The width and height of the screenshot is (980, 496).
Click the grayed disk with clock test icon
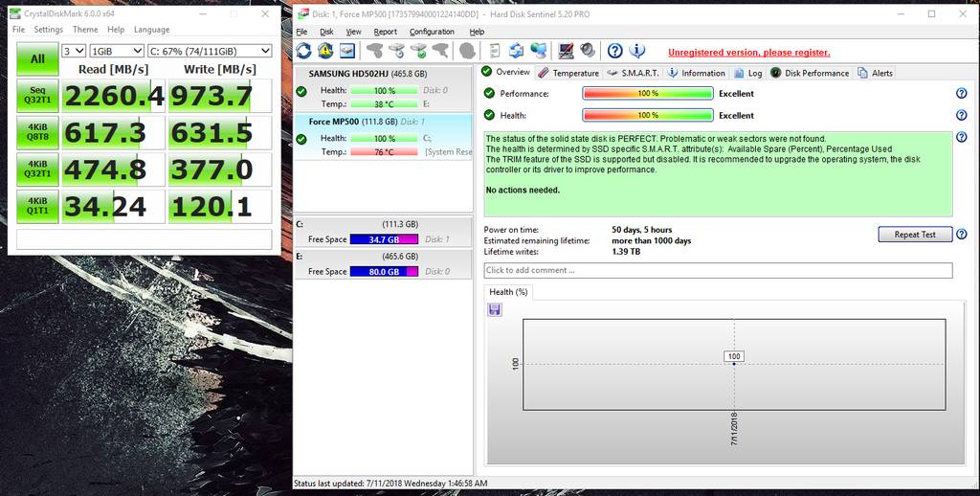coord(396,52)
